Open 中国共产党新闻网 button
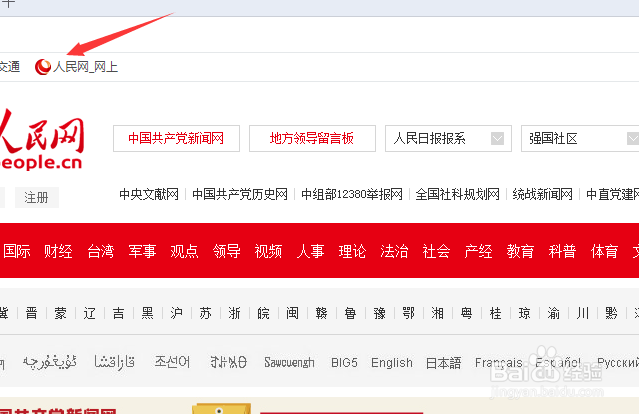639x414 pixels. point(176,139)
